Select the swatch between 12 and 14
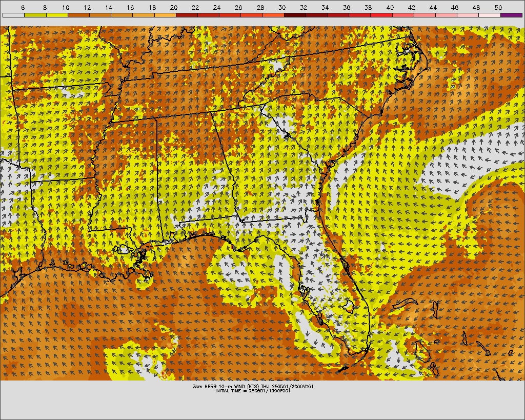This screenshot has width=525, height=420. tap(100, 15)
